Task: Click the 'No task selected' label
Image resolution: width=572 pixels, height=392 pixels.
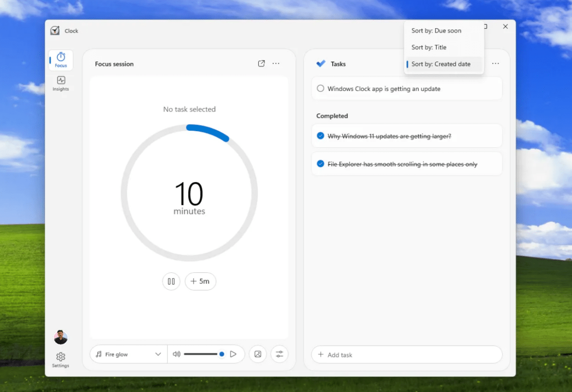Action: pyautogui.click(x=189, y=109)
